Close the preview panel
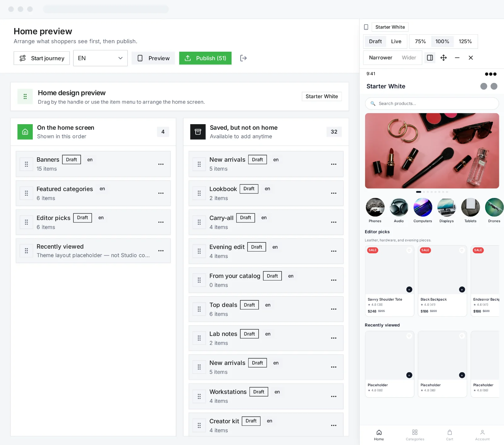 point(471,58)
